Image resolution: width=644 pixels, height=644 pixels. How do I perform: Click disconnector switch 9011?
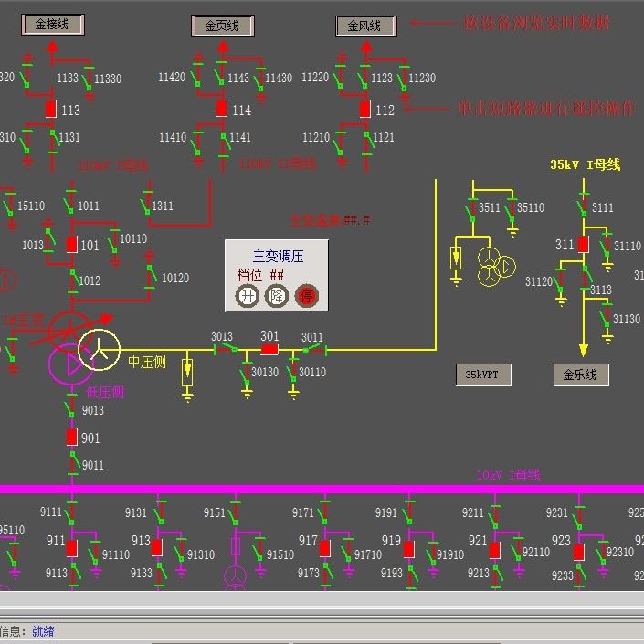73,461
